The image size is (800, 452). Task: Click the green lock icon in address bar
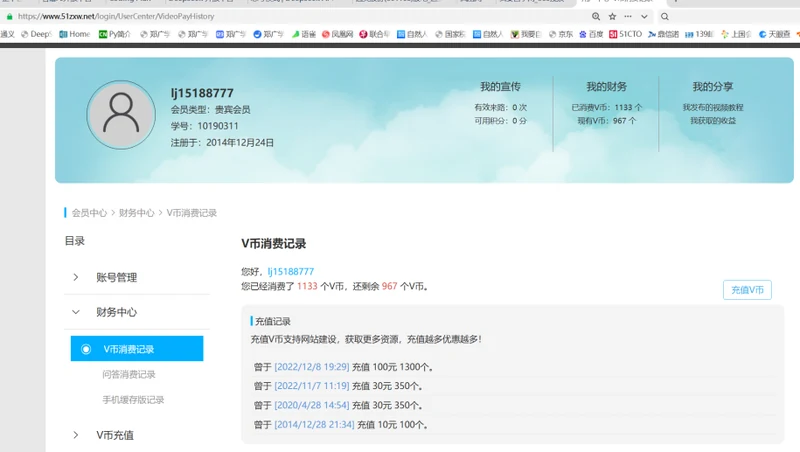(x=9, y=16)
